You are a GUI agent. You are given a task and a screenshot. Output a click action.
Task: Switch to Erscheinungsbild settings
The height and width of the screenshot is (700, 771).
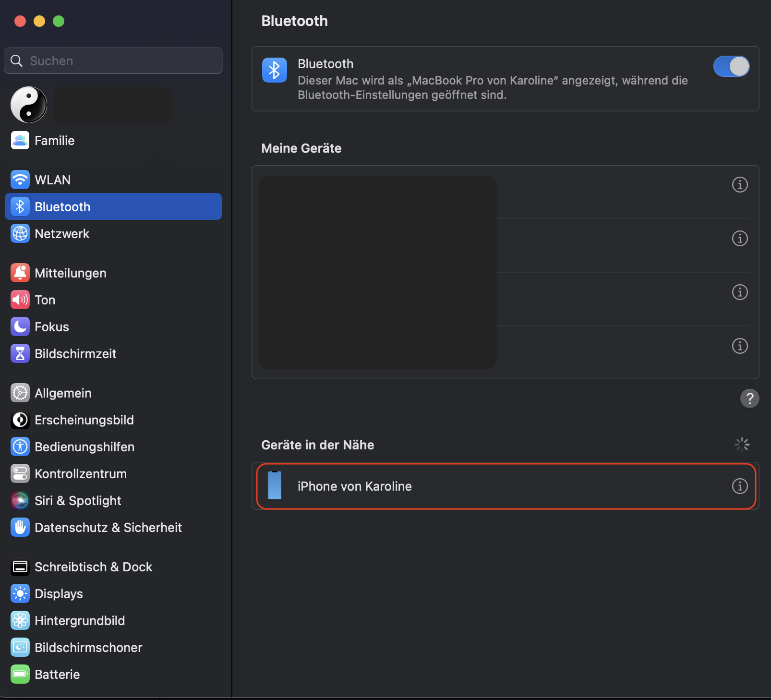[x=84, y=420]
